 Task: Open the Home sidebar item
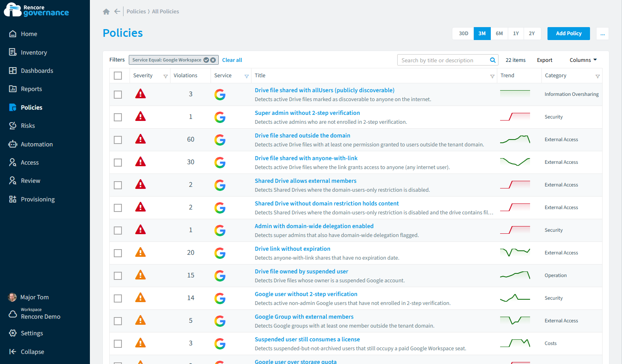click(x=29, y=34)
